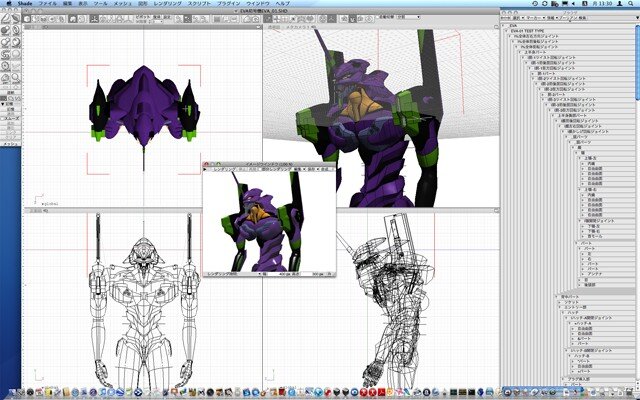Click the ピボット button in toolbar

pos(142,17)
